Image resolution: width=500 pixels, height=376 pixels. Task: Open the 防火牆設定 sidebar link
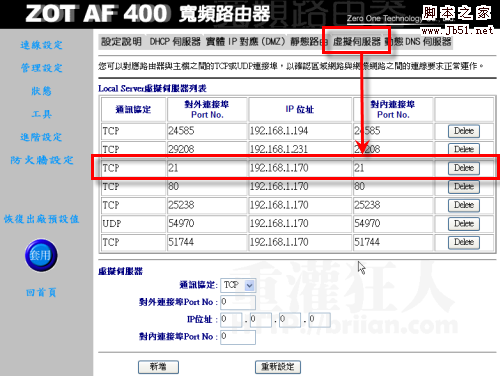[x=42, y=160]
